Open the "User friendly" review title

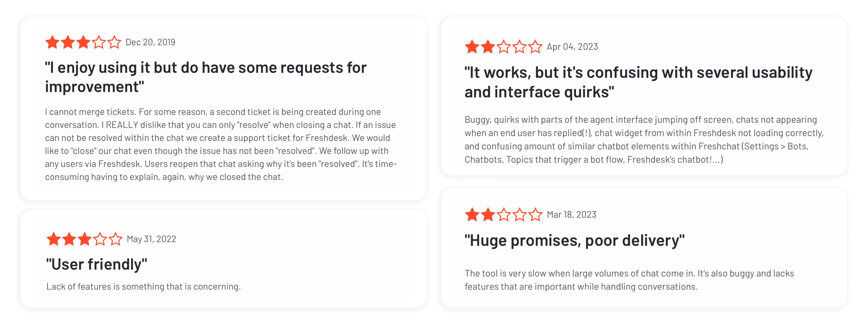[x=97, y=264]
